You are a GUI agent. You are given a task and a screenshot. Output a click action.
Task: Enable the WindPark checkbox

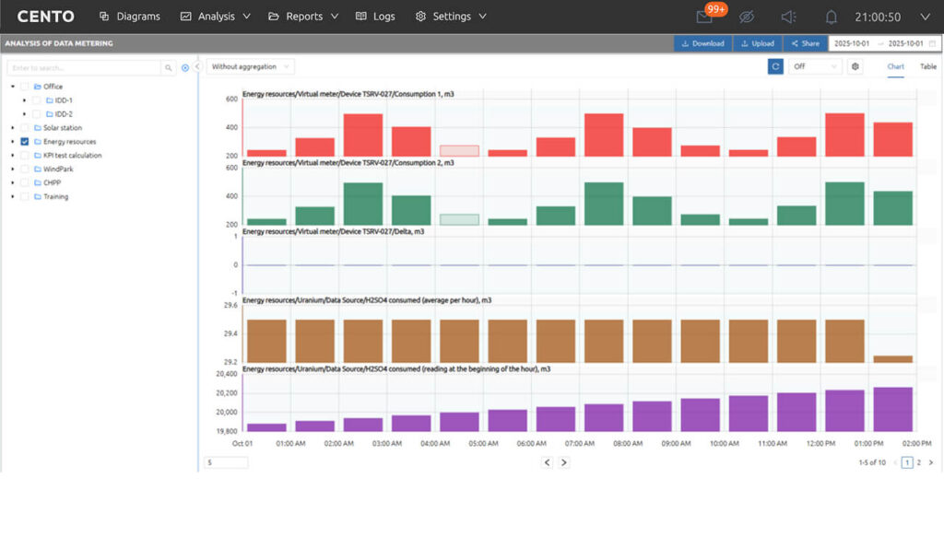tap(25, 169)
